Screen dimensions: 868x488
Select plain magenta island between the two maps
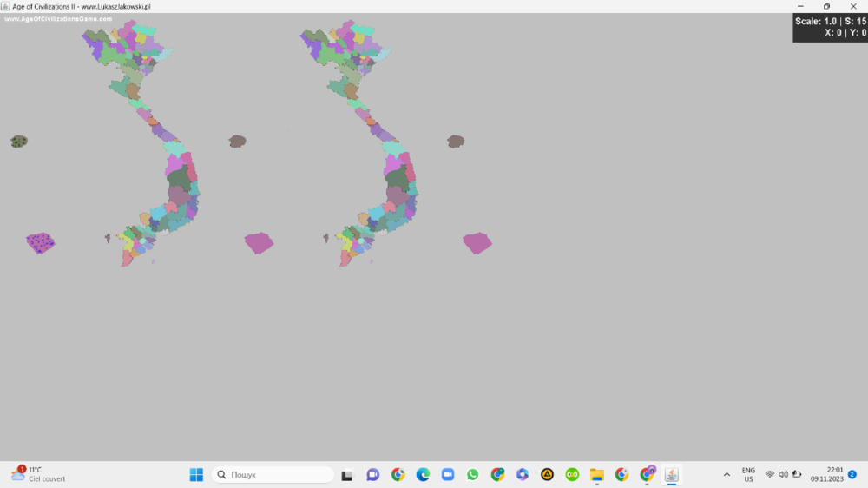click(x=259, y=243)
